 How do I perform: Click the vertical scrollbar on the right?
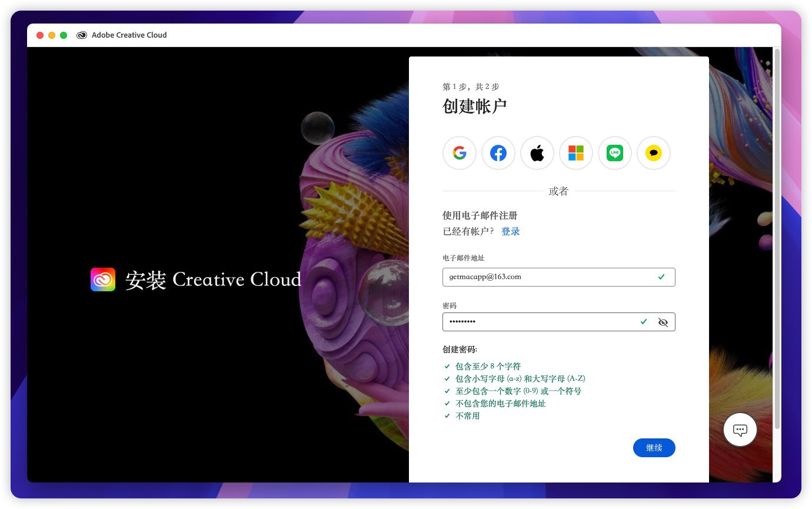(777, 235)
